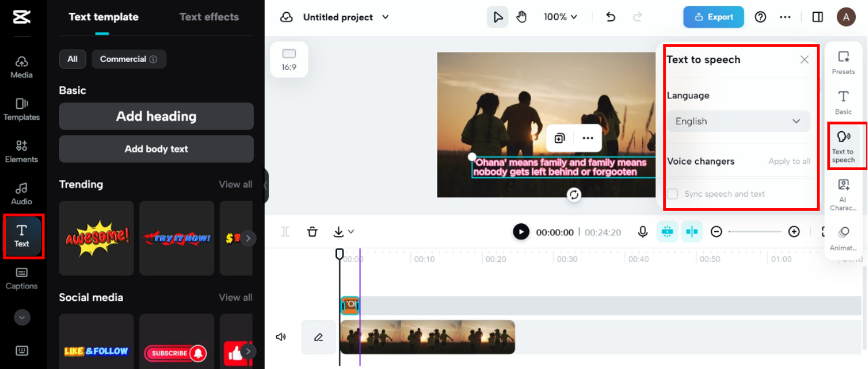Click the Export button

click(714, 17)
